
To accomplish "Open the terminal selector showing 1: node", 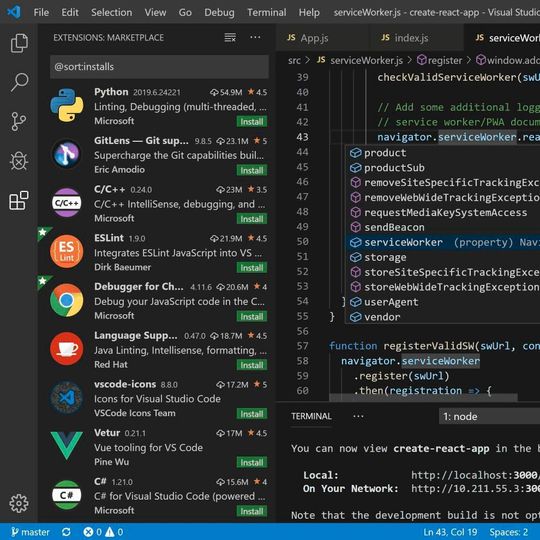I will (x=489, y=416).
